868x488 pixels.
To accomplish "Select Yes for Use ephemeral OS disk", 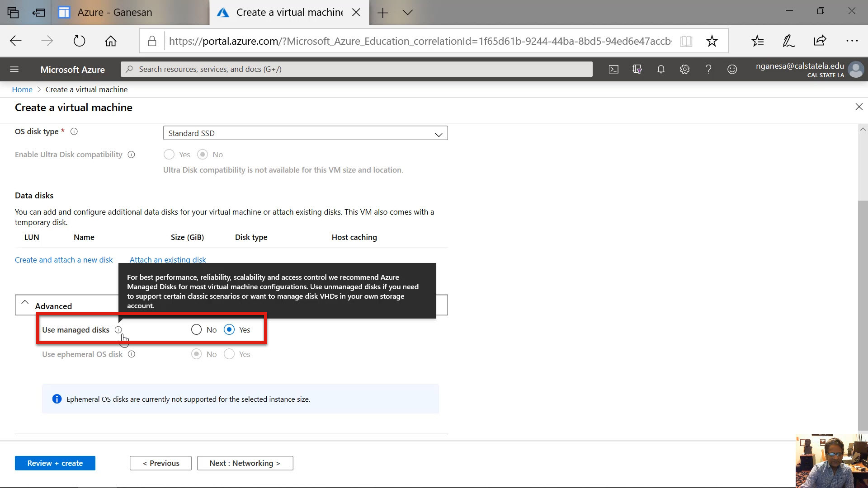I will (229, 354).
